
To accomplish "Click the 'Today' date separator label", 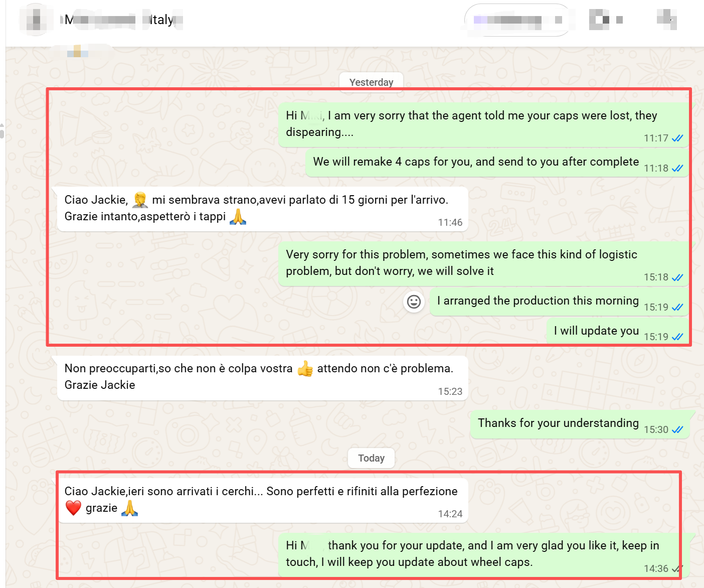I will tap(371, 458).
